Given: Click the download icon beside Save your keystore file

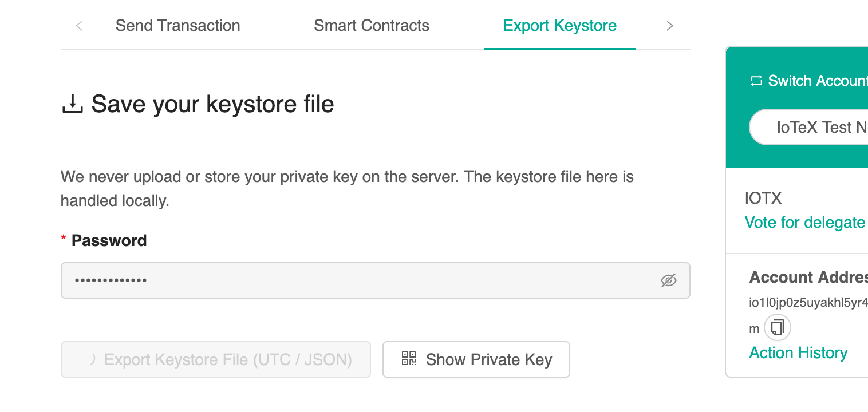Looking at the screenshot, I should [72, 105].
